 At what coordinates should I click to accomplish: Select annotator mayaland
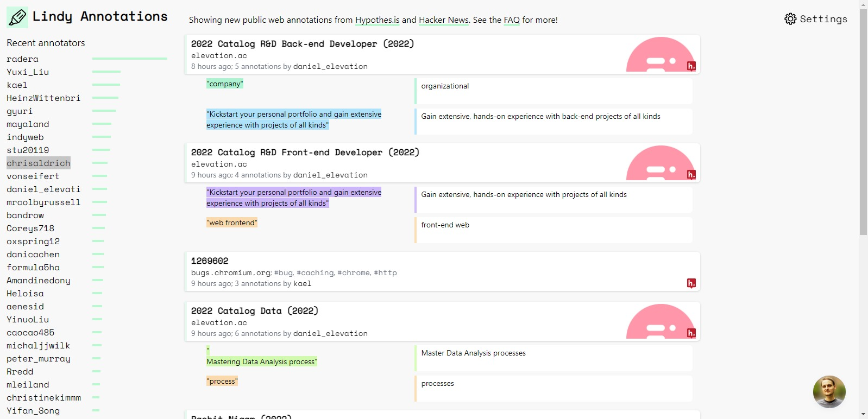click(x=28, y=124)
